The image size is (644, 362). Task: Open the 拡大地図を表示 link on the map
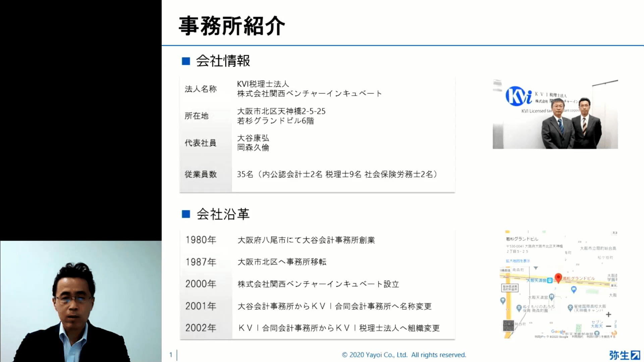518,261
